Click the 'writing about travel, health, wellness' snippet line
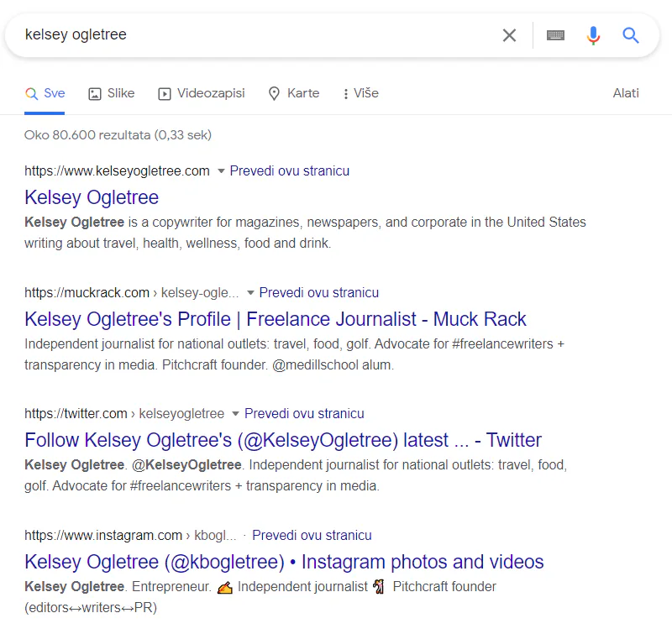This screenshot has width=672, height=634. pos(177,244)
